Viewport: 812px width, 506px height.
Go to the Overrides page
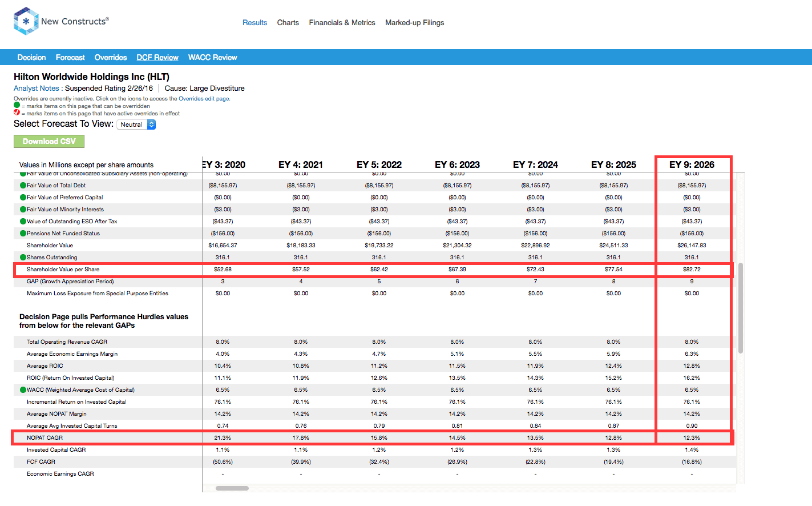coord(111,58)
